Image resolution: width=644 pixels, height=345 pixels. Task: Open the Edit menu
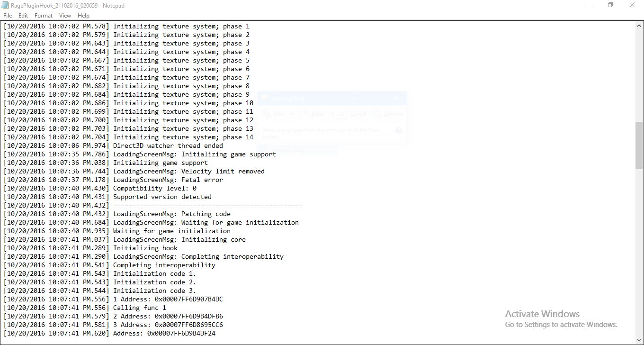pyautogui.click(x=23, y=16)
